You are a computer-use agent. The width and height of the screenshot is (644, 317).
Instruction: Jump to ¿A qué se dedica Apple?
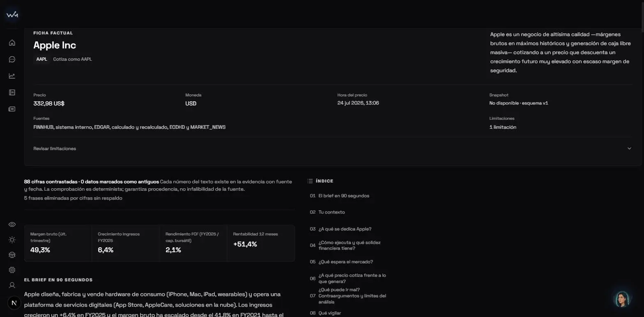345,229
